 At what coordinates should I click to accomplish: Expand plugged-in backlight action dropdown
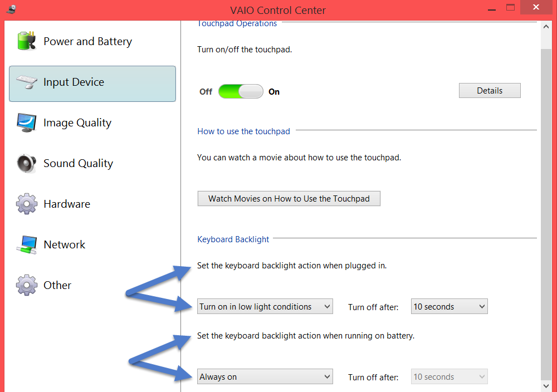click(x=265, y=306)
